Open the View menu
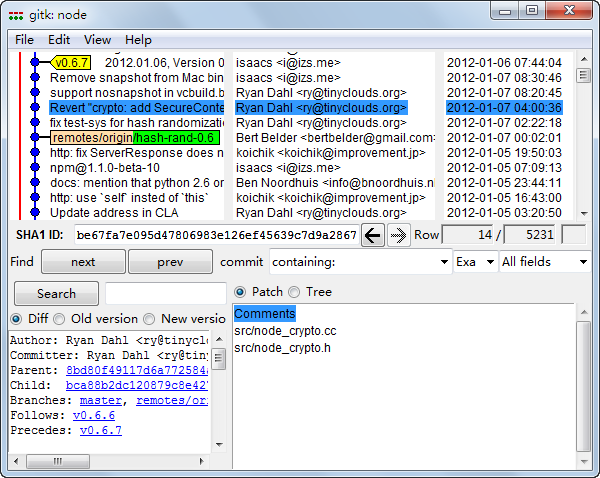600x478 pixels. (98, 40)
